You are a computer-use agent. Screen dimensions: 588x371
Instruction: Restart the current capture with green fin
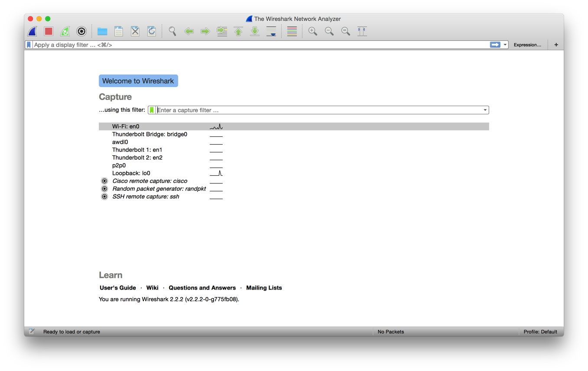[65, 31]
